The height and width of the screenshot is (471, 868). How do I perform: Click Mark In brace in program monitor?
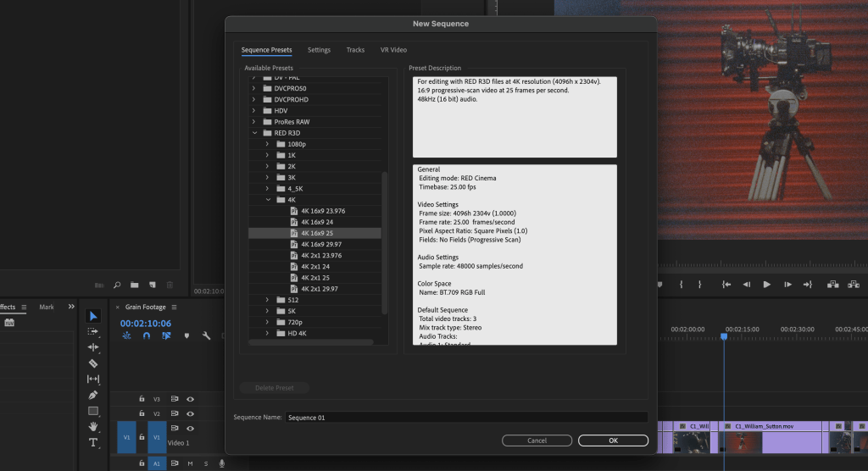681,285
